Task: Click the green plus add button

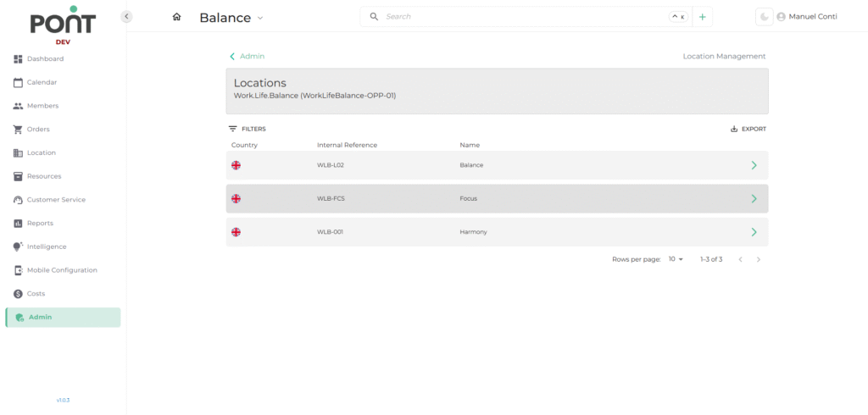Action: (702, 17)
